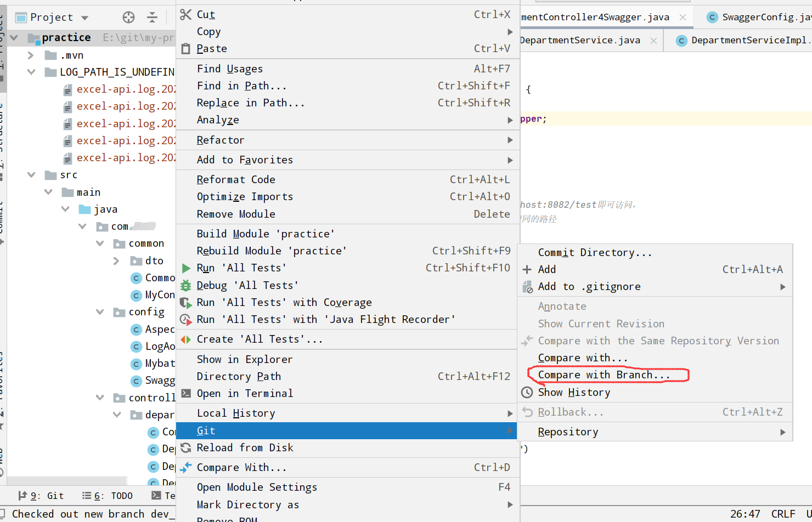Click the plus icon beside Add
The height and width of the screenshot is (522, 812).
[x=527, y=269]
